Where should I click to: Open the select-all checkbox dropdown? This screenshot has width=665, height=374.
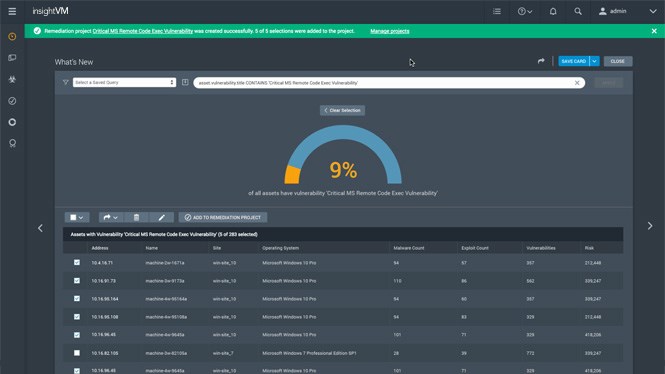tap(77, 218)
